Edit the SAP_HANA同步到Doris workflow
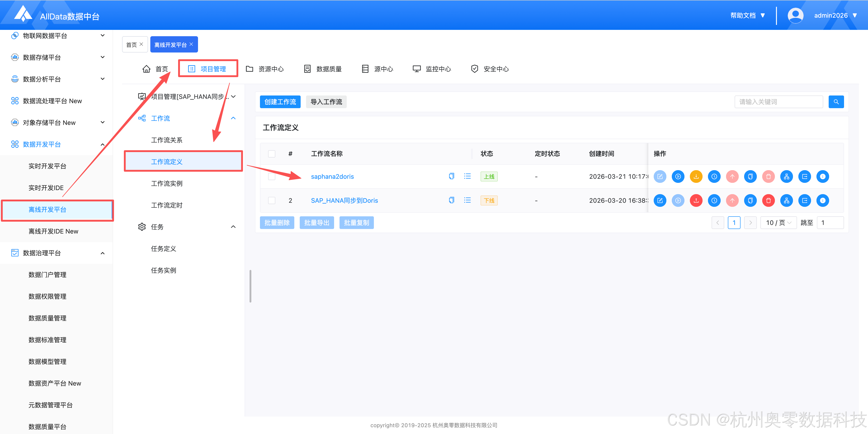Viewport: 868px width, 434px height. 660,200
